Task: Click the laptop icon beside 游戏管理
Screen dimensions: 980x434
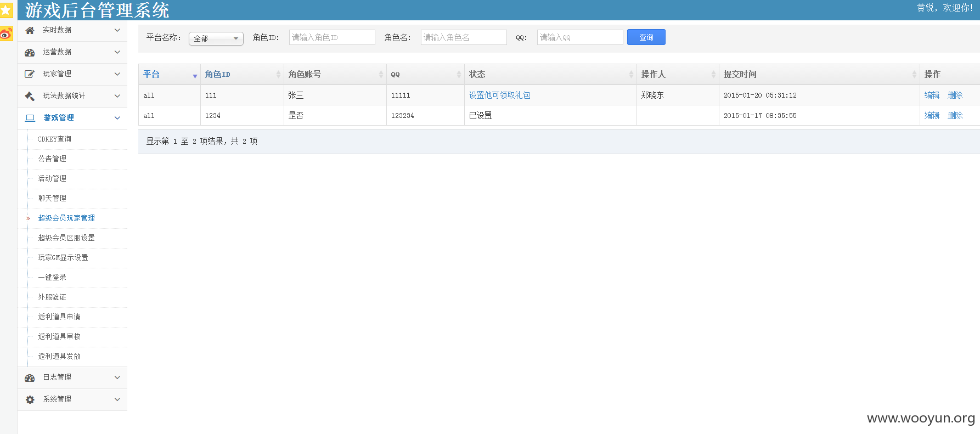Action: coord(30,118)
